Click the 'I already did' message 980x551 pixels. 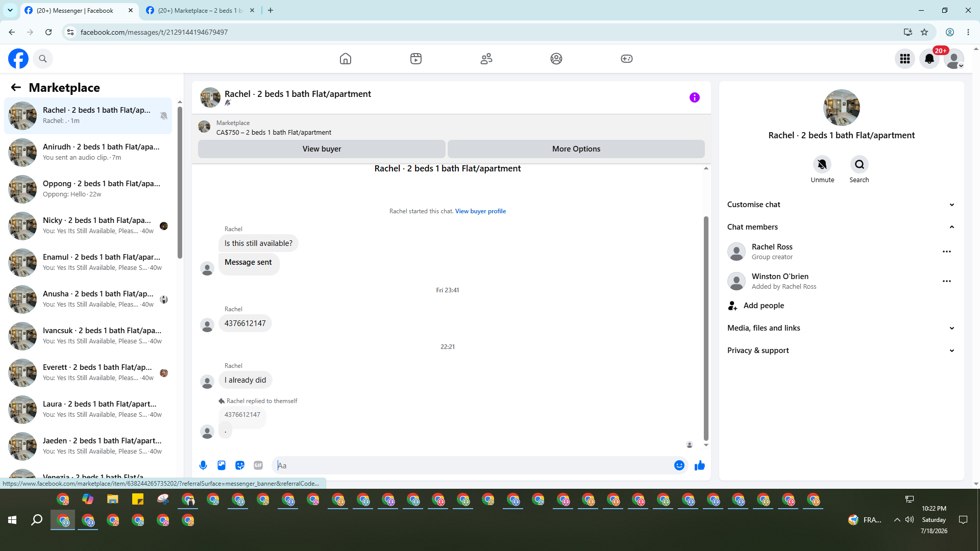click(245, 380)
